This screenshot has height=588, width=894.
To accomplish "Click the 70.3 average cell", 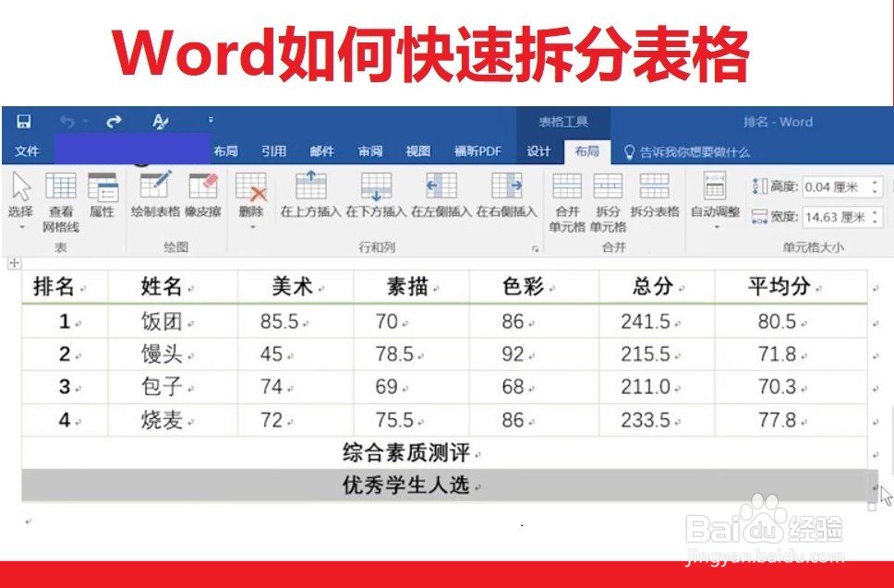I will [791, 387].
